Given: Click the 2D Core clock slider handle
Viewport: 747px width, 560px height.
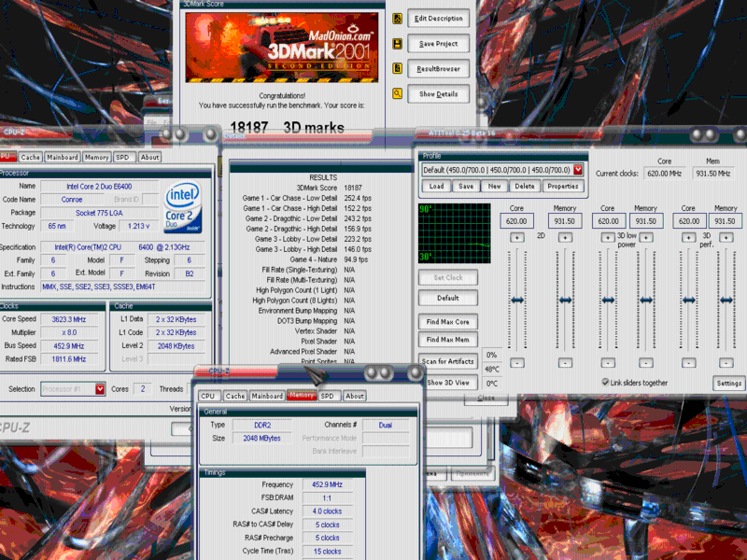Looking at the screenshot, I should 517,300.
